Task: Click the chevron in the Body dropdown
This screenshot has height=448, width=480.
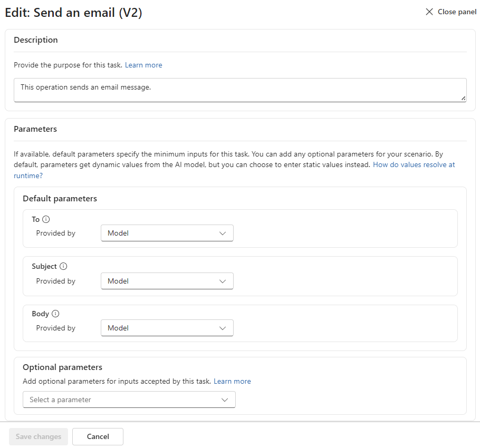Action: coord(223,328)
